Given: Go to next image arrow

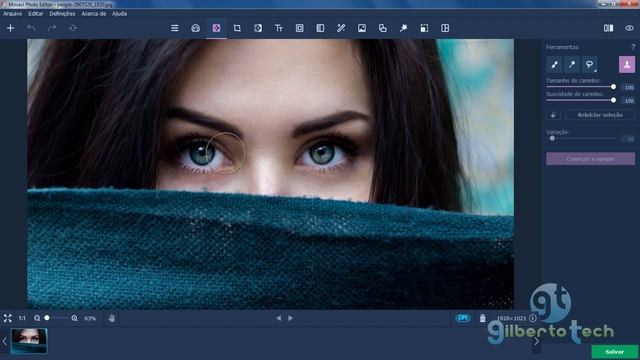Looking at the screenshot, I should (x=291, y=318).
